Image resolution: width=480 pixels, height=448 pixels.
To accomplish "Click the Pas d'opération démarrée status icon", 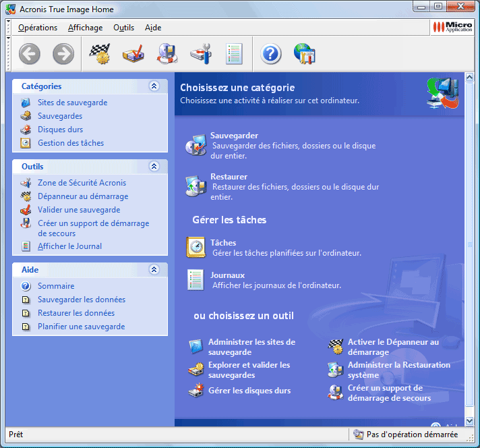I will click(x=358, y=435).
